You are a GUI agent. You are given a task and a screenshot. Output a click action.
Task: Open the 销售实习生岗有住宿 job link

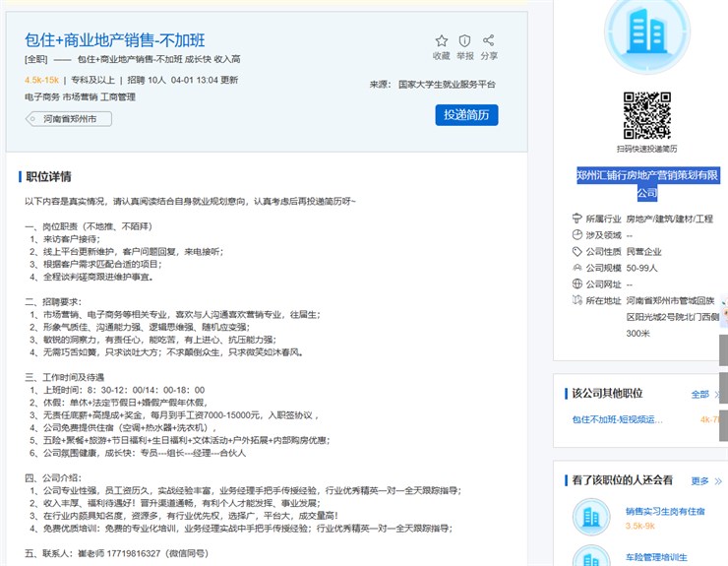coord(665,511)
